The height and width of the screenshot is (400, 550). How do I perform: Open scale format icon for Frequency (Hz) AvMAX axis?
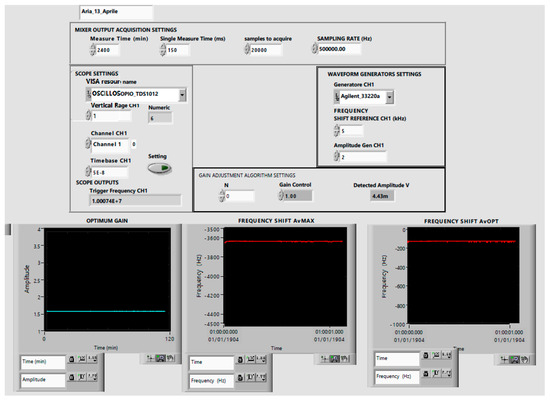261,378
